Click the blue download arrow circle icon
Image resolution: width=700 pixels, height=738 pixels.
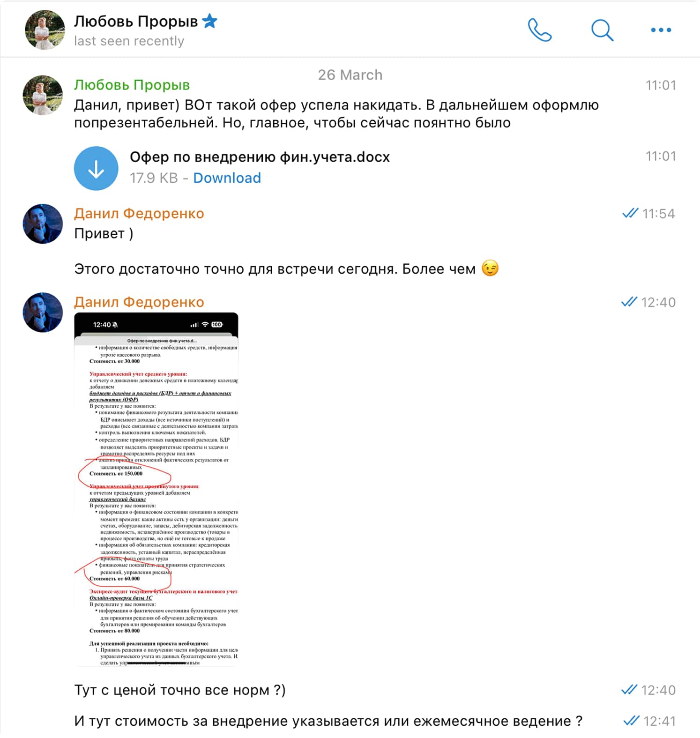[96, 168]
